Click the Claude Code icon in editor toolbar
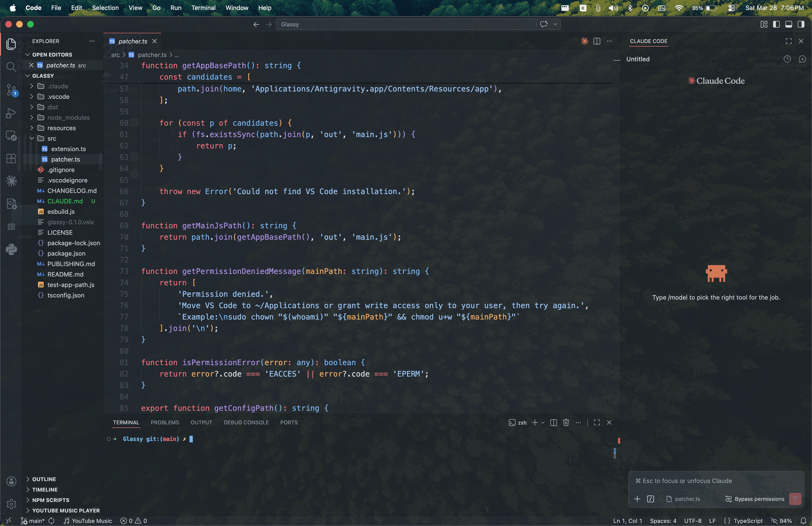Image resolution: width=812 pixels, height=526 pixels. tap(585, 41)
